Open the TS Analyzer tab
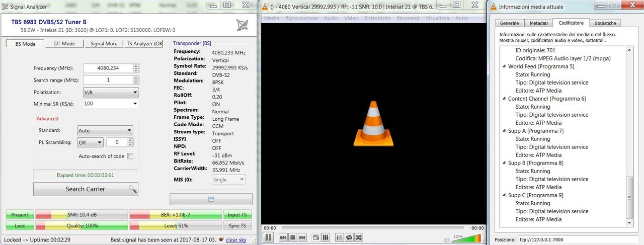The width and height of the screenshot is (644, 245). click(x=144, y=44)
